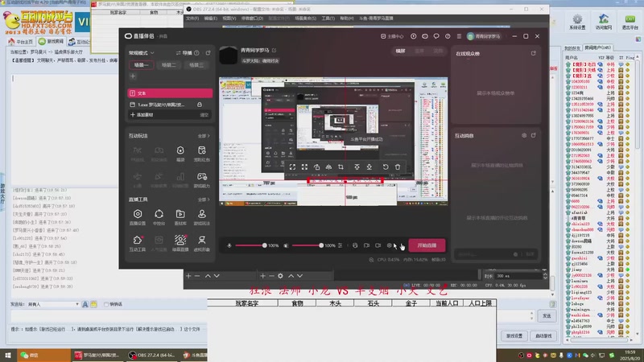
Task: Click the rotate icon in source toolbar
Action: [316, 167]
